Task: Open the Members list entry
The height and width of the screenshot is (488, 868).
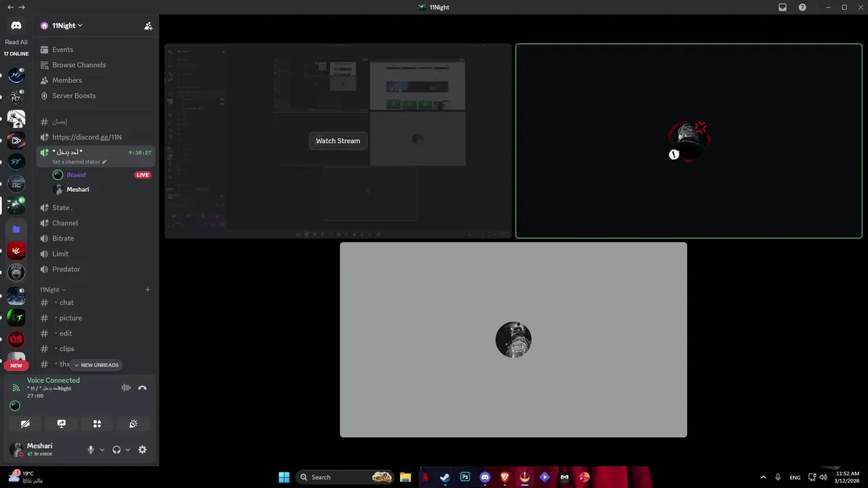Action: coord(97,80)
